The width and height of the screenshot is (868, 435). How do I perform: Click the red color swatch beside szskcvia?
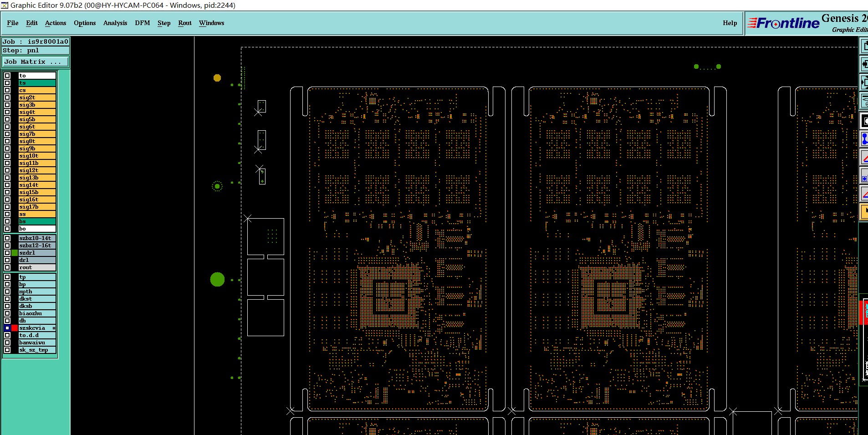[x=15, y=328]
